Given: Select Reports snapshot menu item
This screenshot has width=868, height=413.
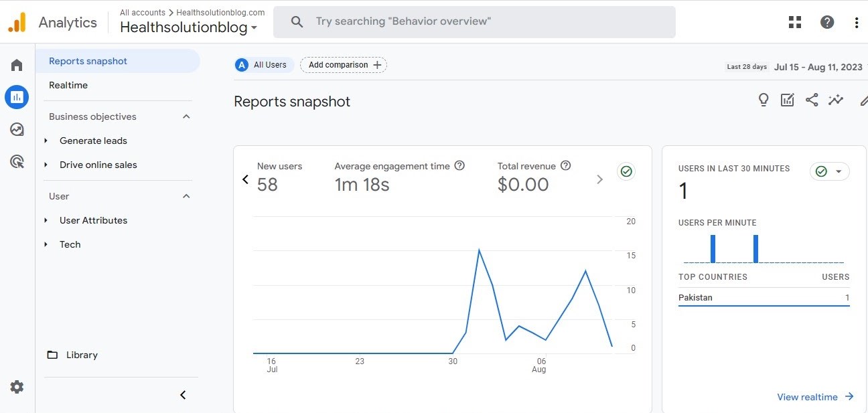Looking at the screenshot, I should click(118, 61).
